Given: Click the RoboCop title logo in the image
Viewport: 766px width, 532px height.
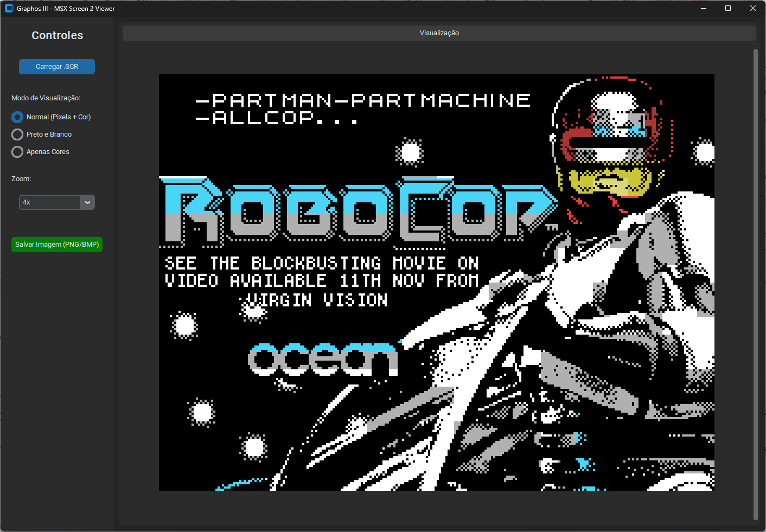Looking at the screenshot, I should (x=358, y=211).
